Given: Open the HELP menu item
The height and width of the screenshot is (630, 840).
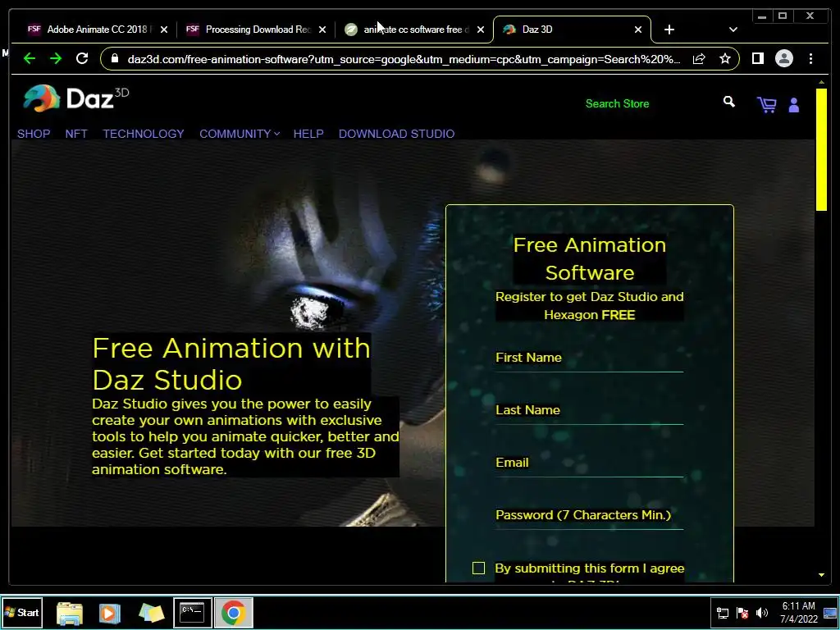Looking at the screenshot, I should point(308,134).
